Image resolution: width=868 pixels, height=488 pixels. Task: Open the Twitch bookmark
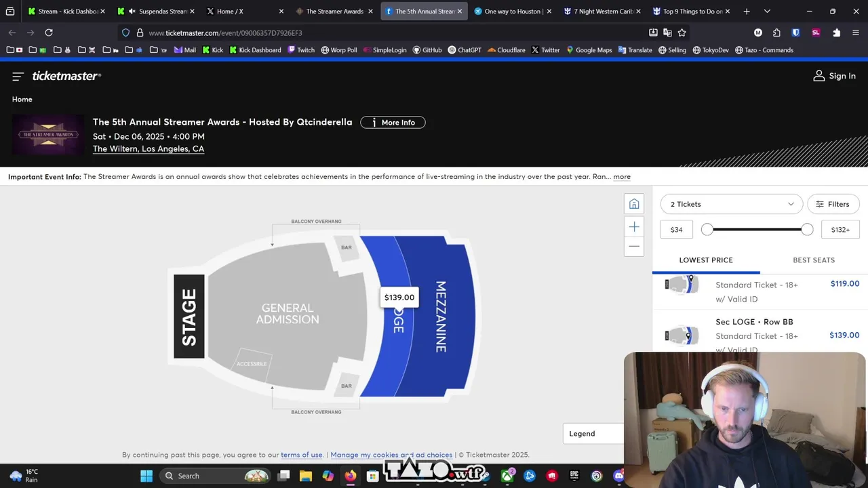point(301,50)
